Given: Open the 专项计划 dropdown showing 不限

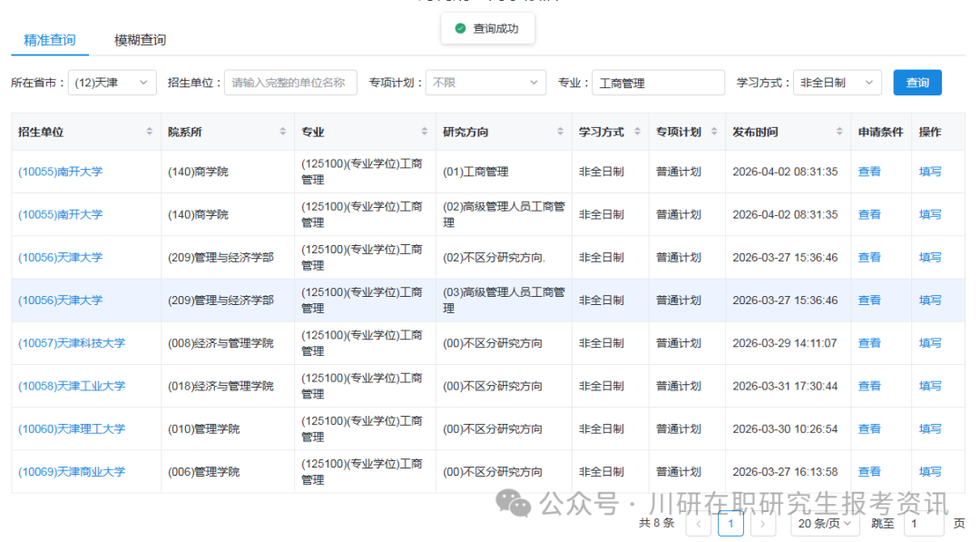Looking at the screenshot, I should [485, 82].
